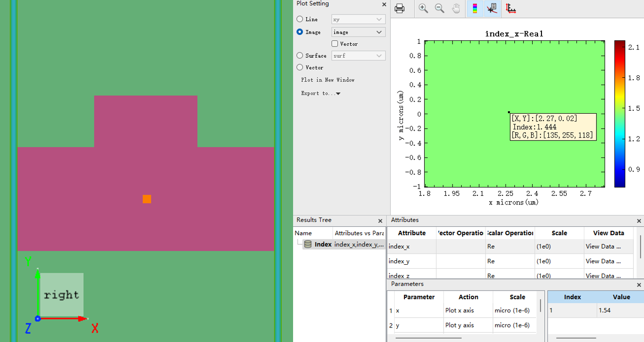644x342 pixels.
Task: Click the 'Attribute' column header
Action: coord(412,233)
